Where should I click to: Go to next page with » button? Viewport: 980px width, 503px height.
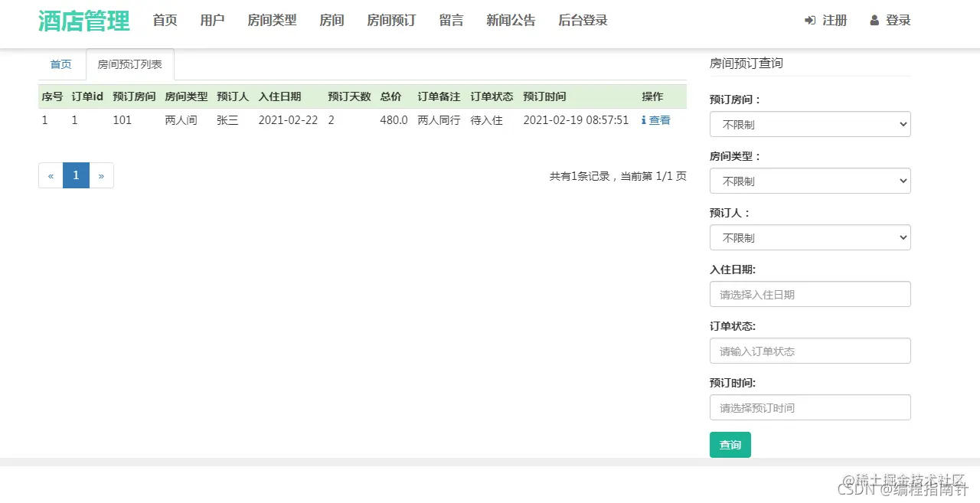coord(101,175)
